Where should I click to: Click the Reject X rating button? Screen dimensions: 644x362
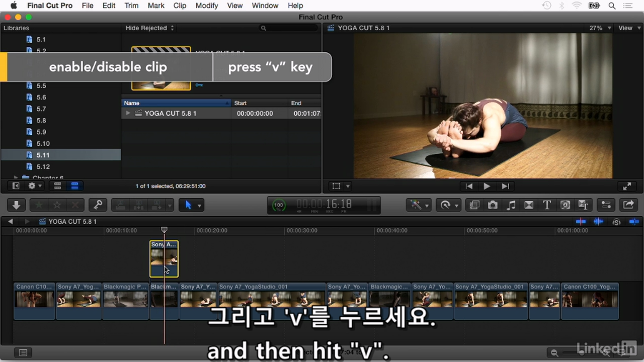75,205
